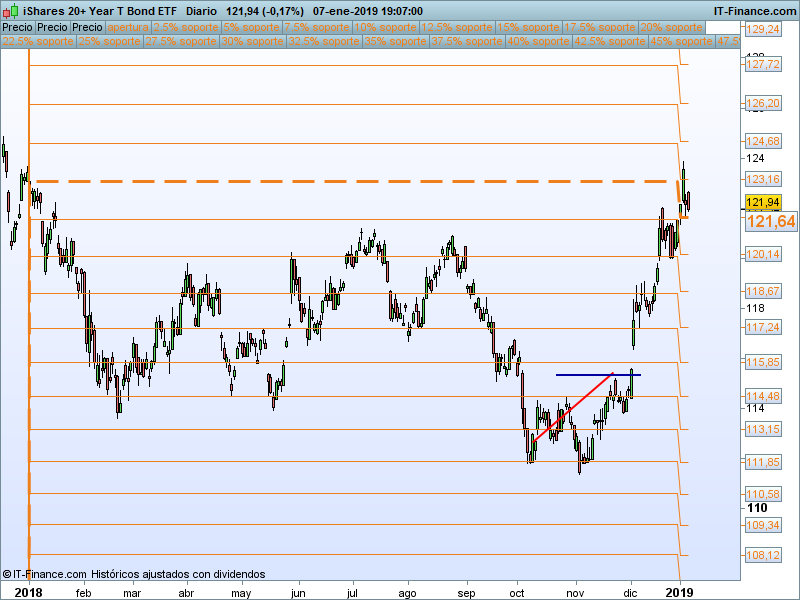Click the bold 110 price scale value
The width and height of the screenshot is (800, 600).
coord(757,508)
